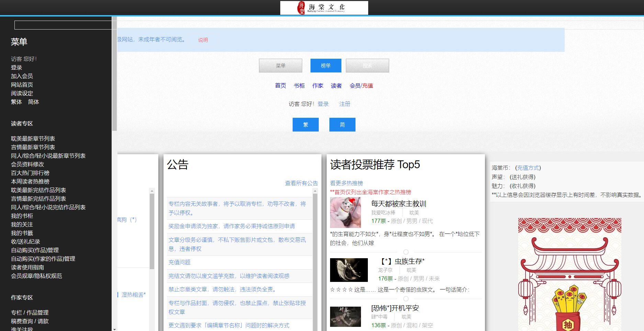Click the Haitang Culture logo banner
Viewport: 644px width, 331px height.
324,8
